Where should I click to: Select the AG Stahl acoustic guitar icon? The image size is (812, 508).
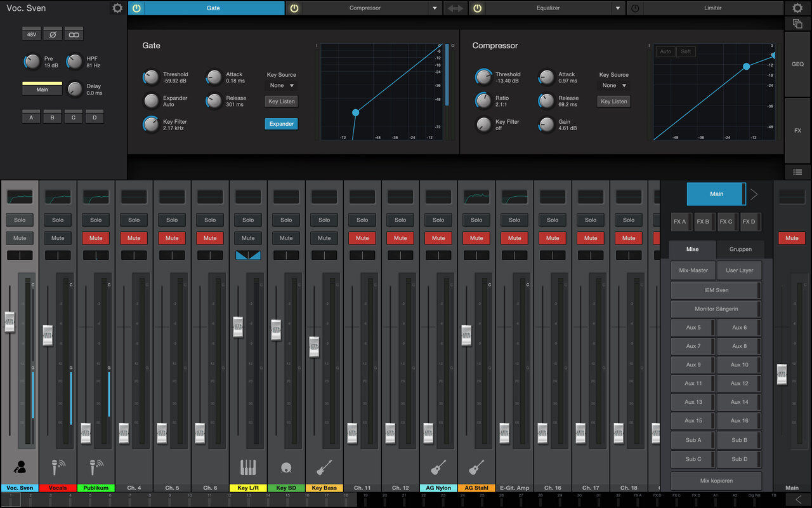(x=476, y=467)
